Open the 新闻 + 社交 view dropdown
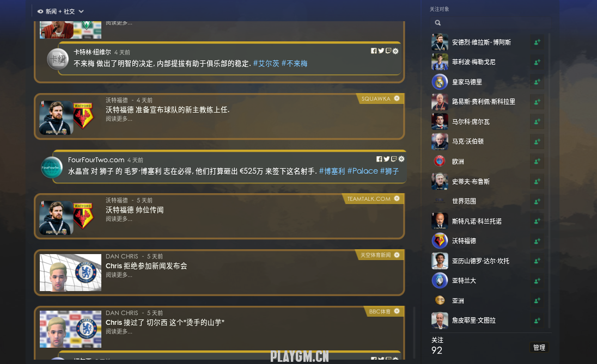597x364 pixels. [60, 11]
